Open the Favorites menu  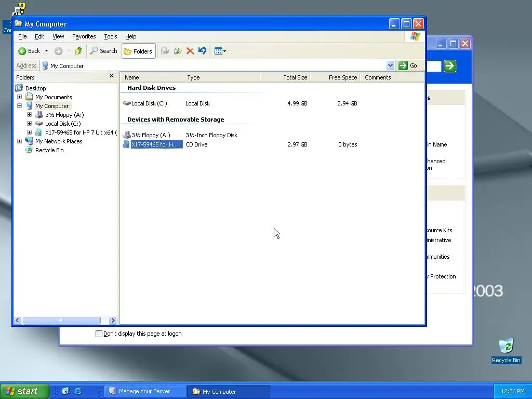(x=84, y=36)
